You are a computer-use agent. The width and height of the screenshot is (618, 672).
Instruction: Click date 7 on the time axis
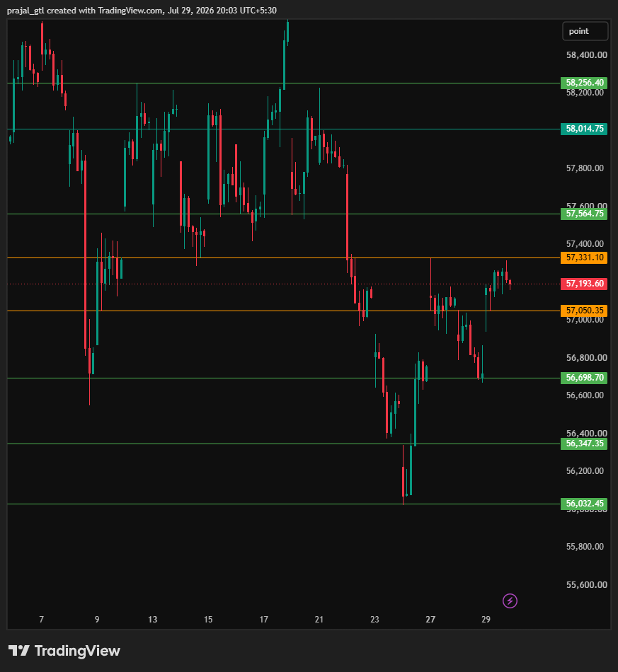(42, 619)
